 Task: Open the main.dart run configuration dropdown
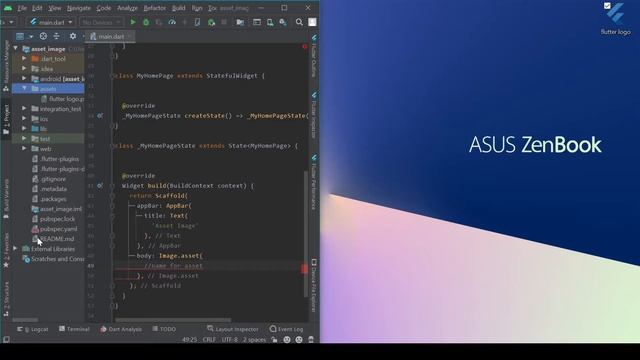click(51, 22)
